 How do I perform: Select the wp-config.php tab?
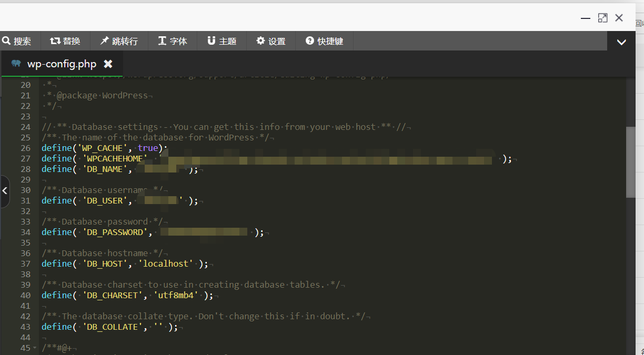[62, 64]
